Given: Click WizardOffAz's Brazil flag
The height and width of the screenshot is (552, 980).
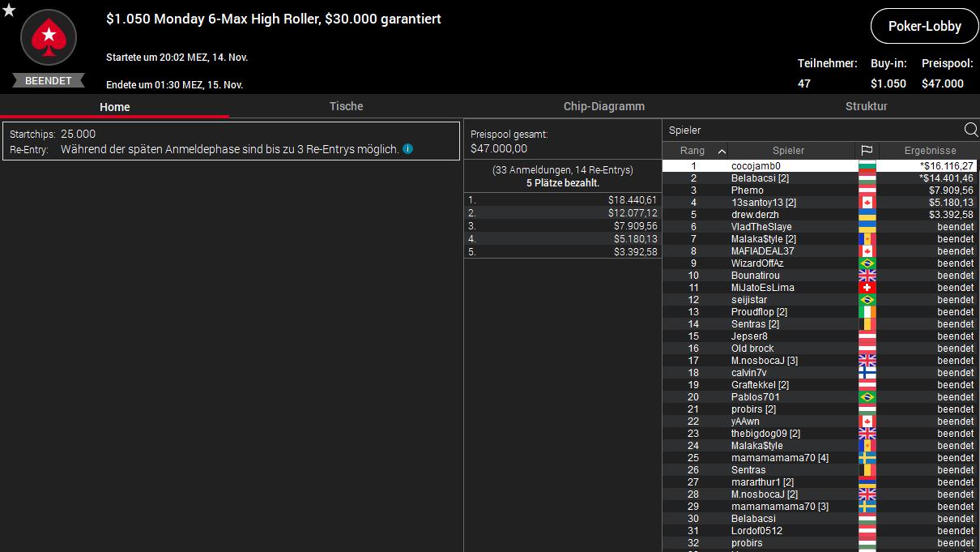Looking at the screenshot, I should [x=867, y=263].
